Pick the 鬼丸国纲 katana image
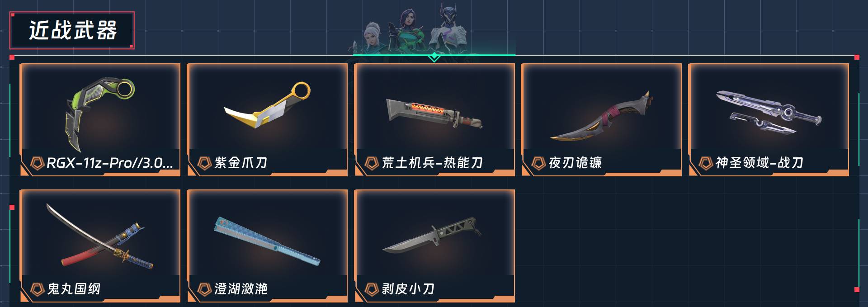 click(100, 236)
